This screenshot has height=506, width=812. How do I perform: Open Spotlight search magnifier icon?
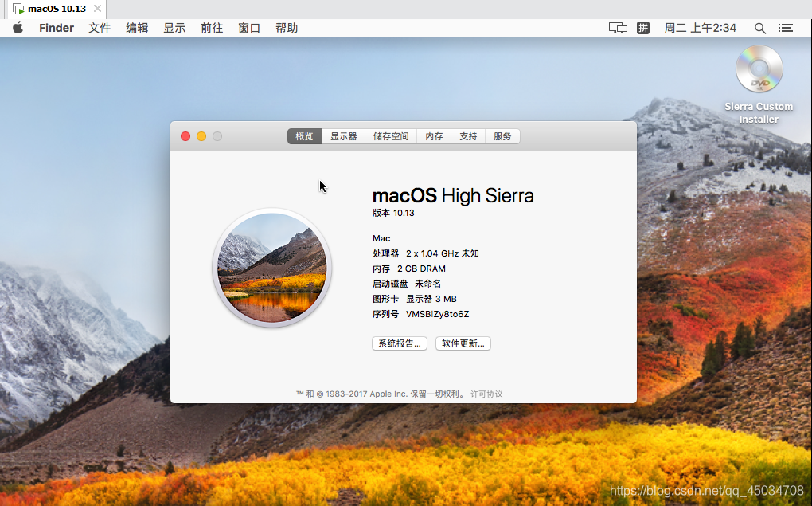click(759, 28)
